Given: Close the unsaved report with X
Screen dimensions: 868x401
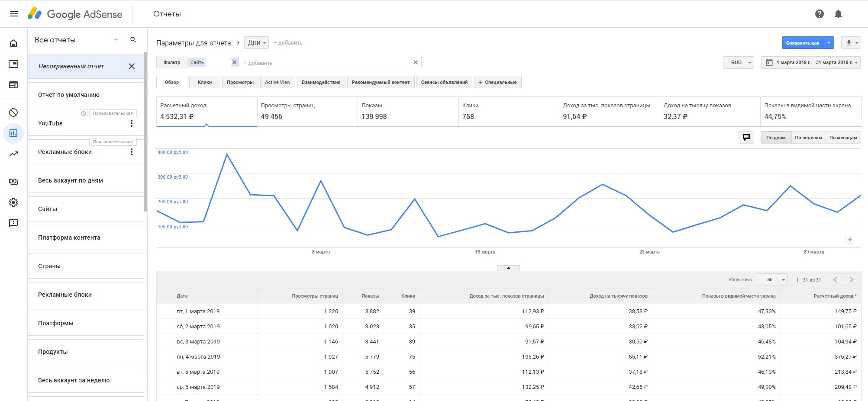Looking at the screenshot, I should [x=132, y=66].
